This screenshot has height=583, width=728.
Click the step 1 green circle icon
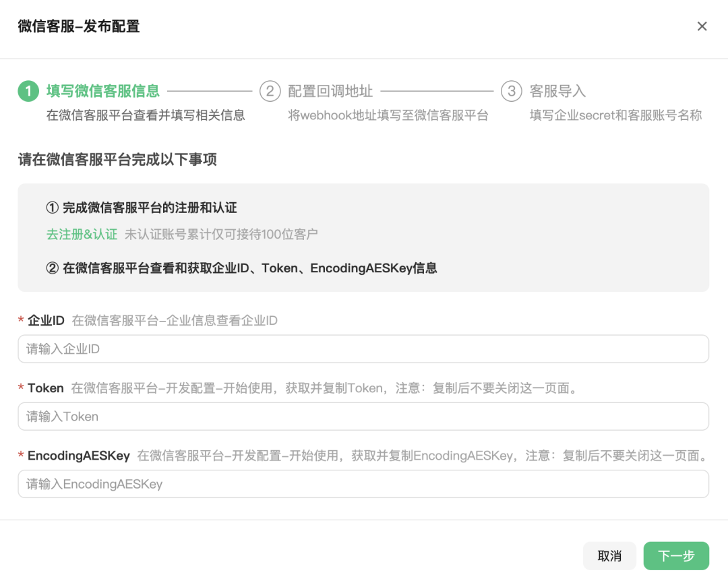[x=28, y=91]
